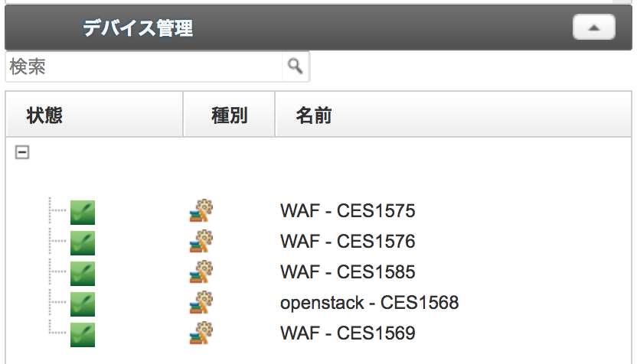The height and width of the screenshot is (364, 637).
Task: Collapse the device tree root node
Action: [22, 153]
